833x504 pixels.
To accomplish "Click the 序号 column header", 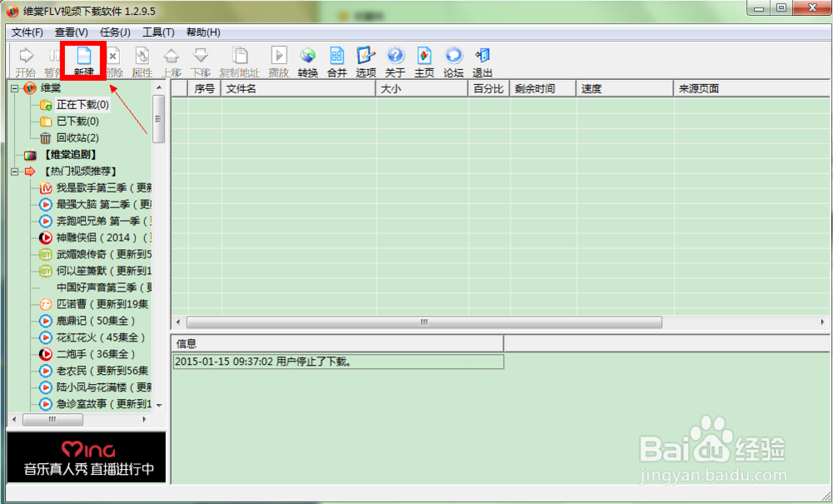I will pos(205,88).
